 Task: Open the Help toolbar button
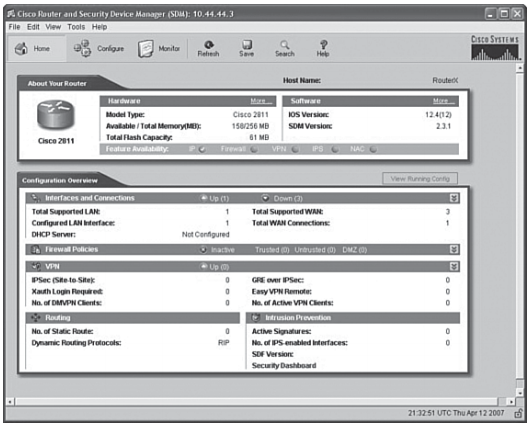pyautogui.click(x=323, y=49)
